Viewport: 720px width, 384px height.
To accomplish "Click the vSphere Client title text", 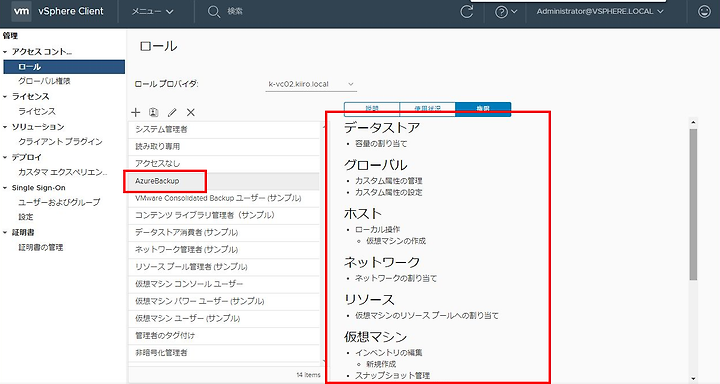I will pos(71,11).
